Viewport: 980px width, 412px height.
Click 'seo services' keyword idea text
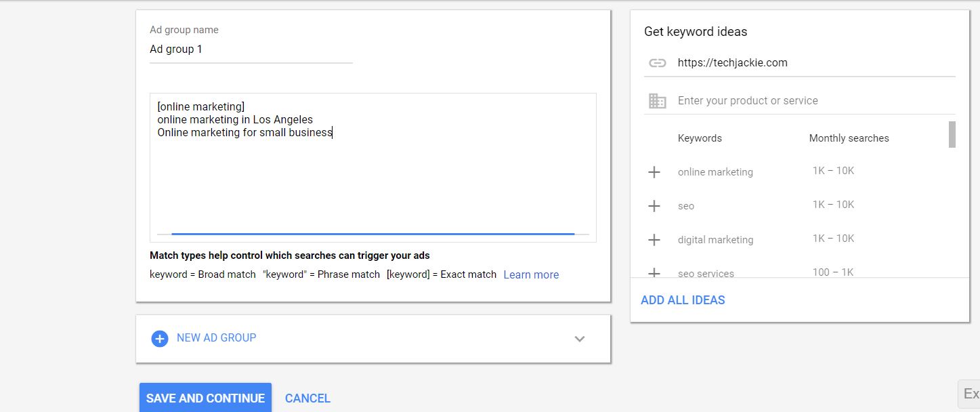tap(706, 274)
